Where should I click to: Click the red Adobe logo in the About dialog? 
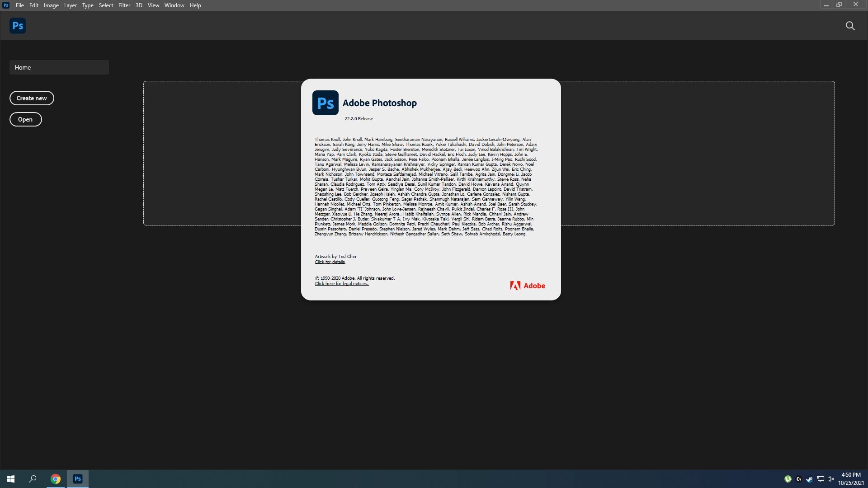[x=528, y=286]
